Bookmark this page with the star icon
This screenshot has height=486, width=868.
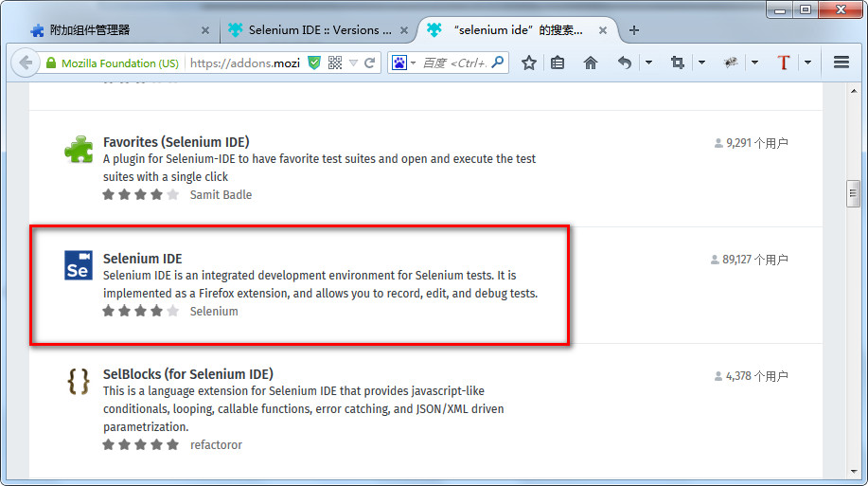(x=529, y=63)
